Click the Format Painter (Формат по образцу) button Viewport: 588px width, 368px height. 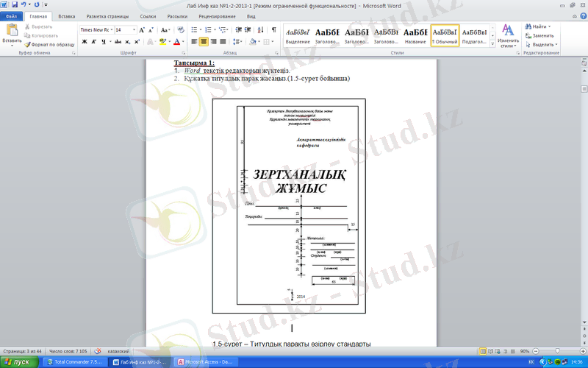49,44
